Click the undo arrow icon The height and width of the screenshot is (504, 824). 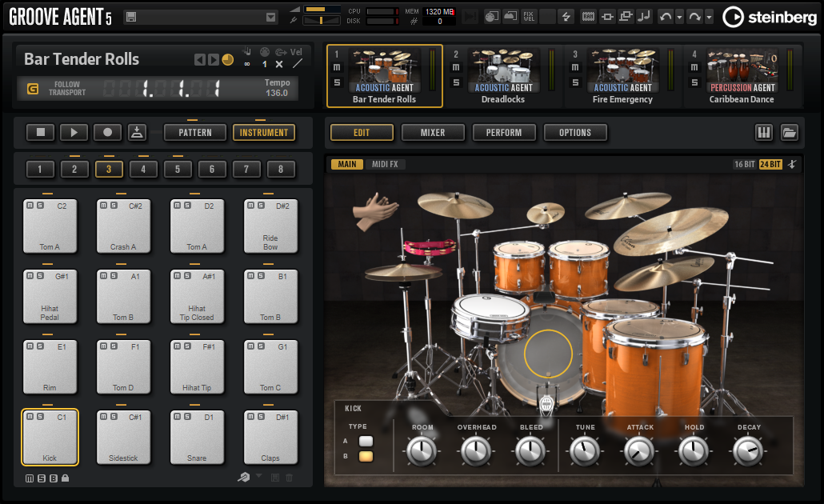coord(666,17)
